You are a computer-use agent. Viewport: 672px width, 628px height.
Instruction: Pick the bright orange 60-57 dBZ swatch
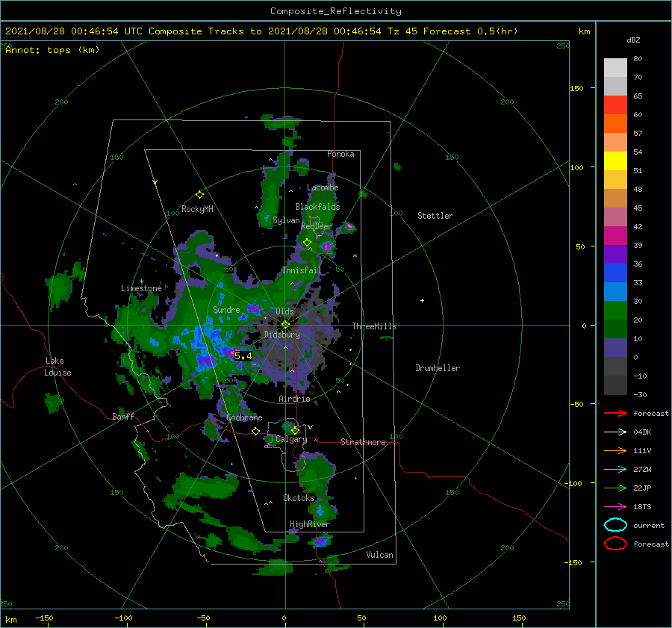click(x=615, y=124)
